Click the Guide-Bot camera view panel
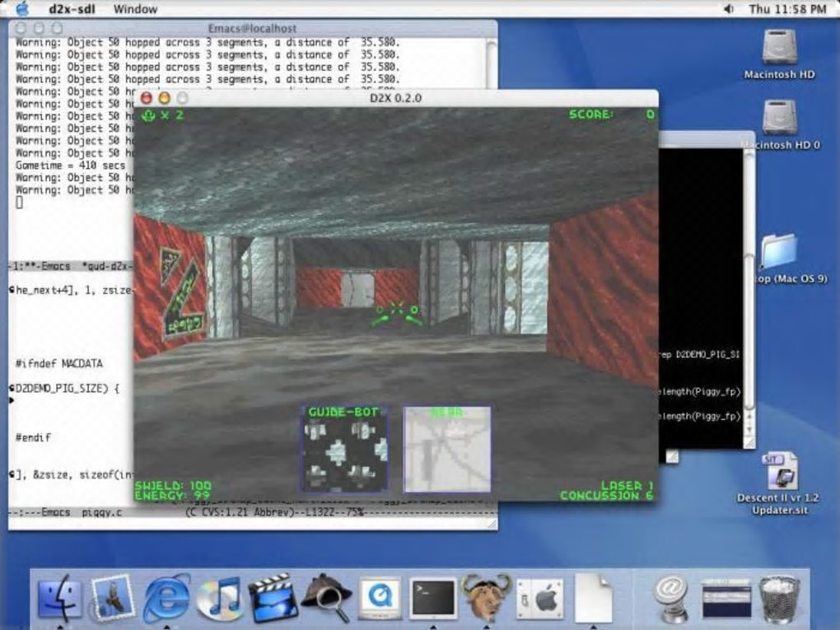 tap(344, 449)
